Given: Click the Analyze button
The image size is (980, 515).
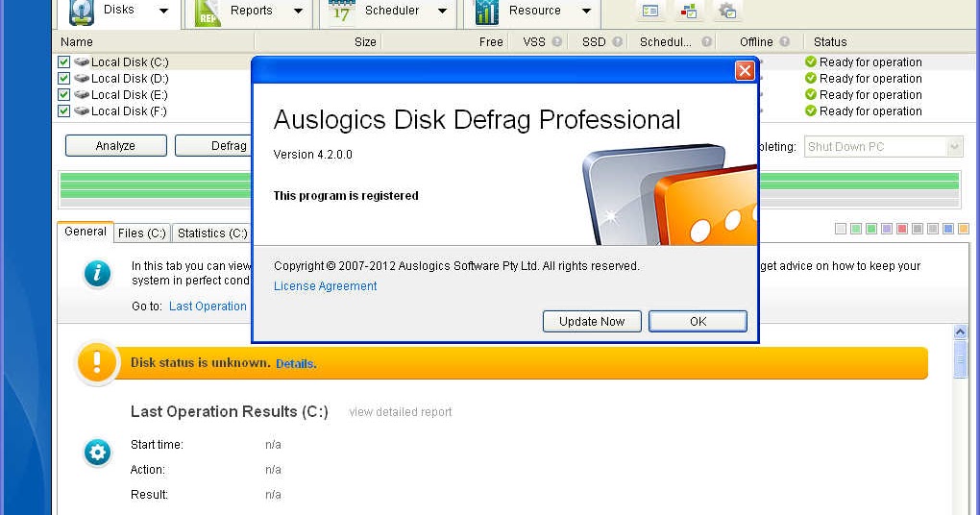Looking at the screenshot, I should (115, 146).
